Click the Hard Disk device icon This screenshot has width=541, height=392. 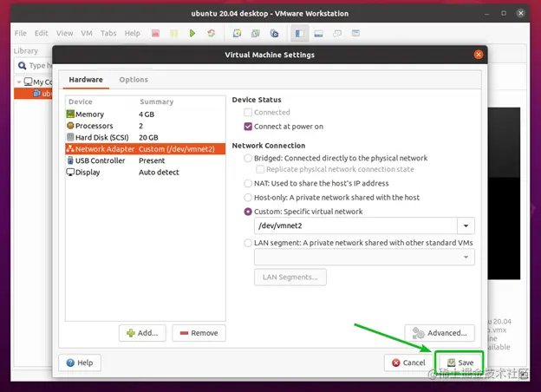70,137
